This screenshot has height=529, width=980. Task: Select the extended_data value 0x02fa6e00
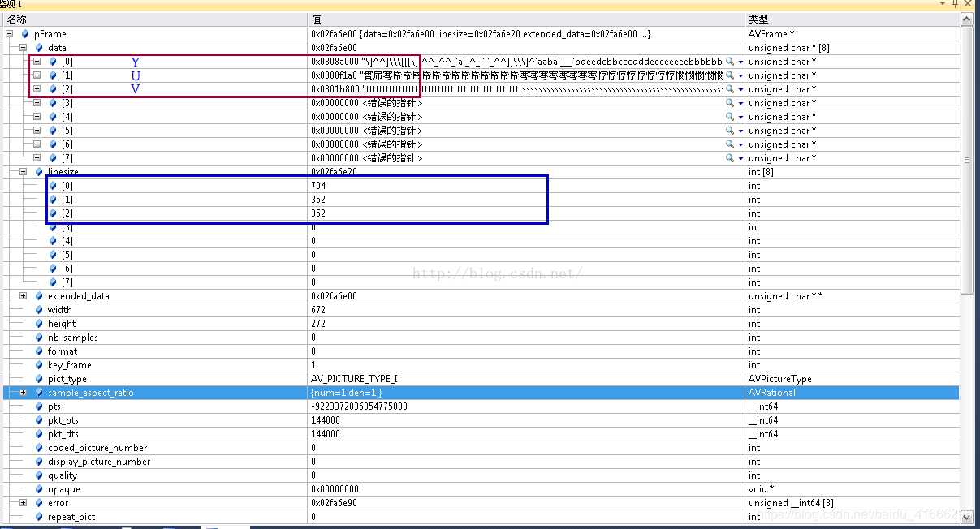click(334, 296)
